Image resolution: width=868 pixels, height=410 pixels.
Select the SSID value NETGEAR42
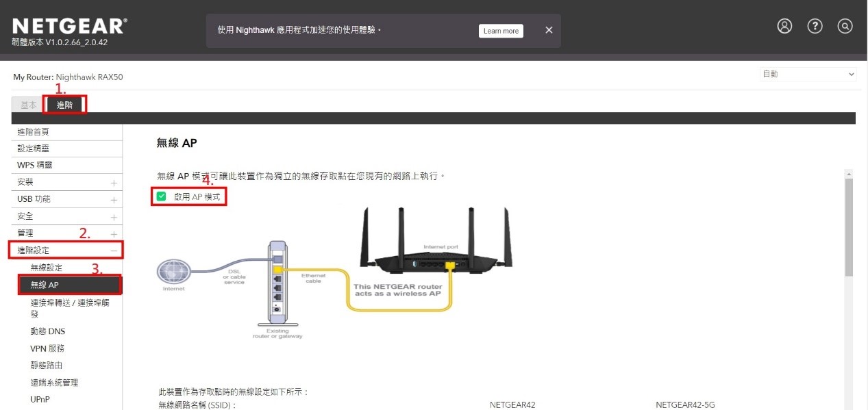[x=512, y=405]
